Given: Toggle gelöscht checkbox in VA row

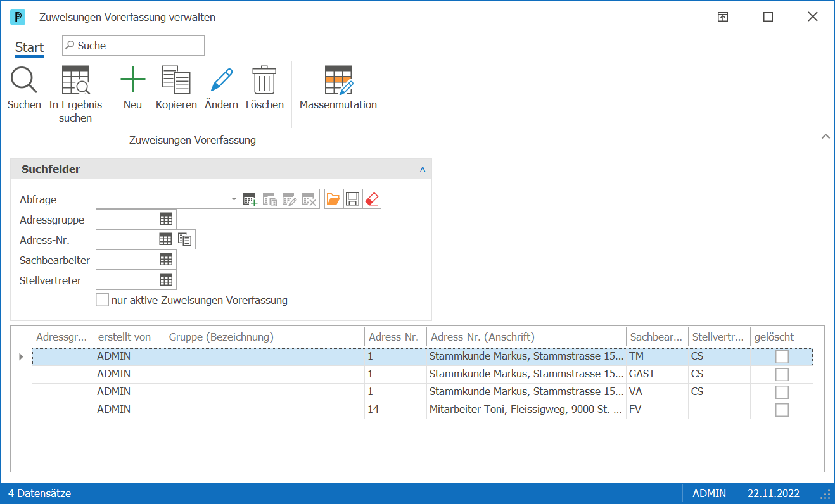Looking at the screenshot, I should [x=782, y=392].
